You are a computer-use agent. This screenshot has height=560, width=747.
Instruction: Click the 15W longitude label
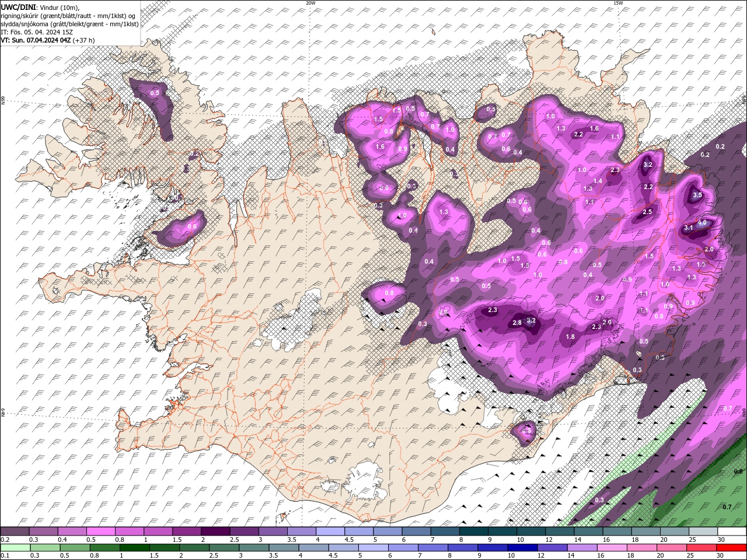pyautogui.click(x=618, y=3)
